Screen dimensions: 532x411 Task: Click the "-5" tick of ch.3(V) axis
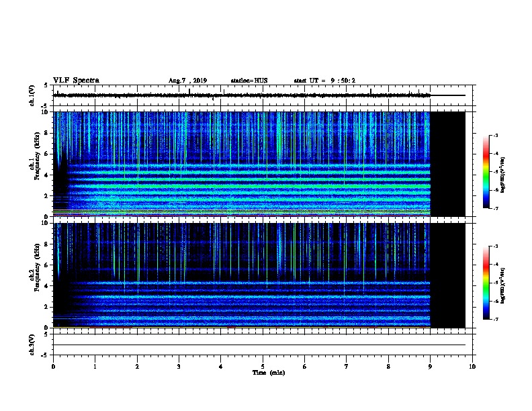pyautogui.click(x=46, y=355)
